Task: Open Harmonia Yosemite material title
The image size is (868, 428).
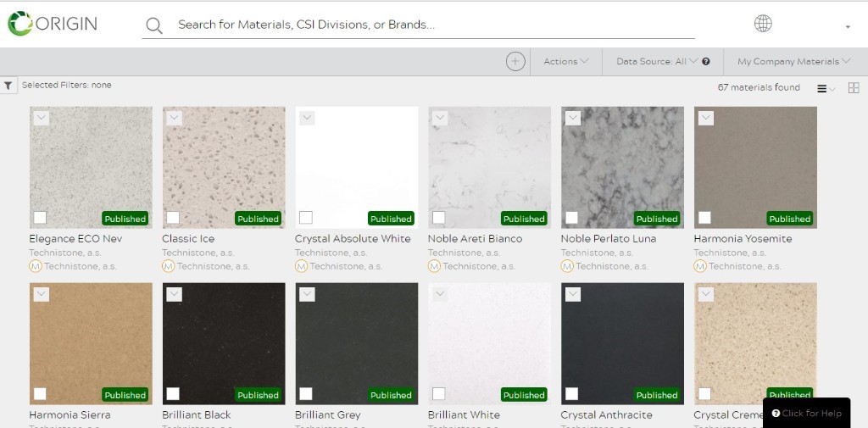Action: 743,239
